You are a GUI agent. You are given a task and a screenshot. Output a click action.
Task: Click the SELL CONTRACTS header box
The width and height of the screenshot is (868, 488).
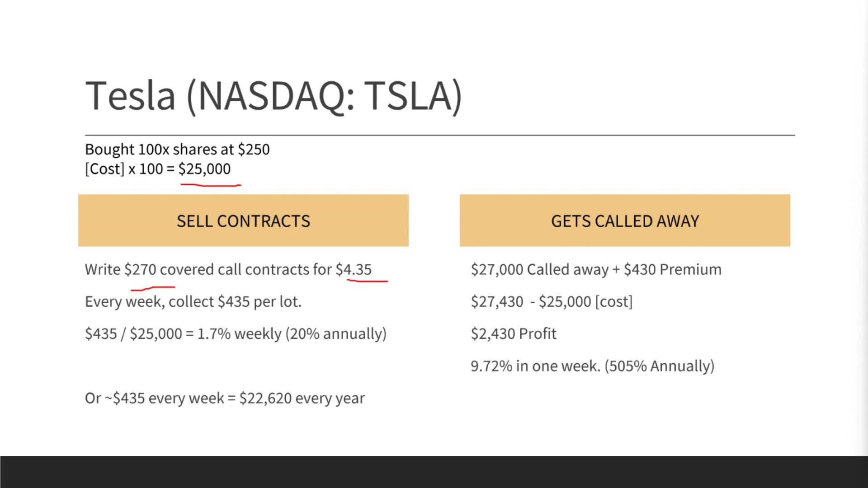point(243,221)
